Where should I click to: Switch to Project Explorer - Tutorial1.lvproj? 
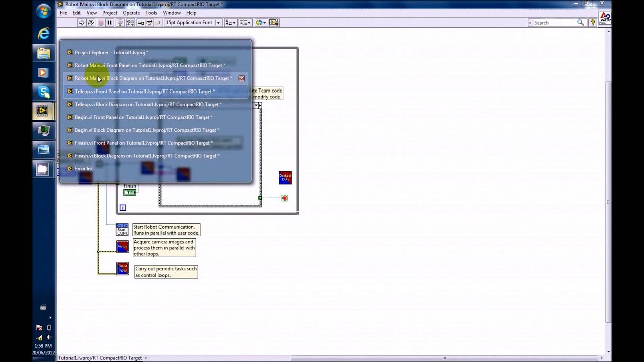click(155, 52)
